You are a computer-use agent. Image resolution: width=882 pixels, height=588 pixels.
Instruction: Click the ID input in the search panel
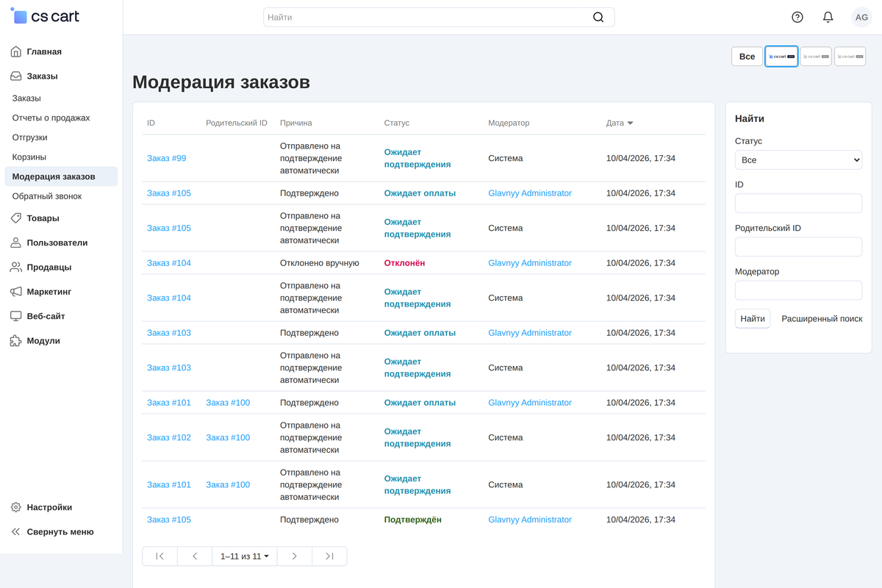(798, 204)
